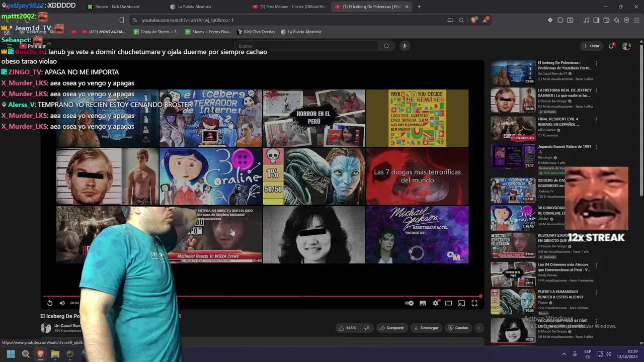Switch to theater mode in the player
Screen dimensions: 644x362
[x=448, y=303]
